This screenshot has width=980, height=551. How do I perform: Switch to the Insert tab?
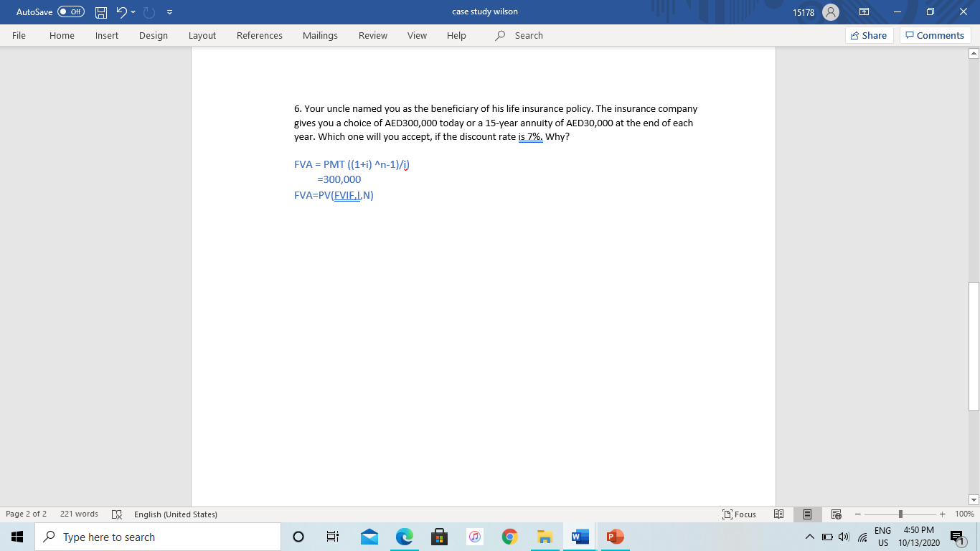(107, 35)
